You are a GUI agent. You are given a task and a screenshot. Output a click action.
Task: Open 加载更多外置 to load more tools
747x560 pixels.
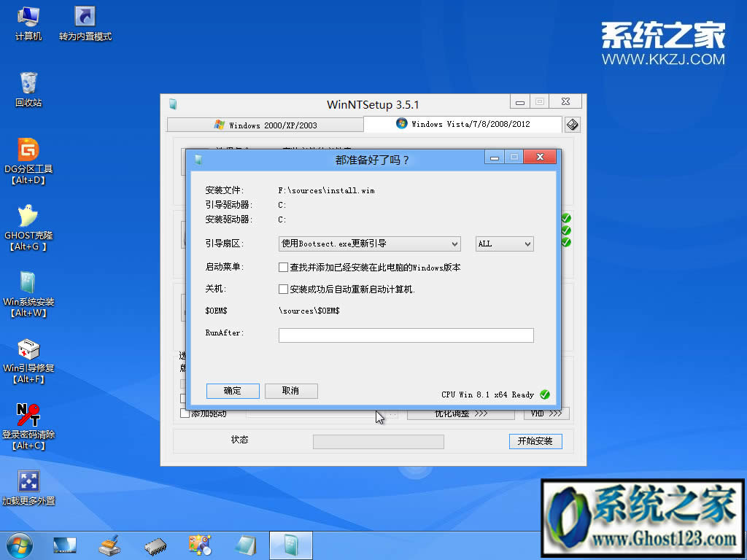click(x=28, y=481)
